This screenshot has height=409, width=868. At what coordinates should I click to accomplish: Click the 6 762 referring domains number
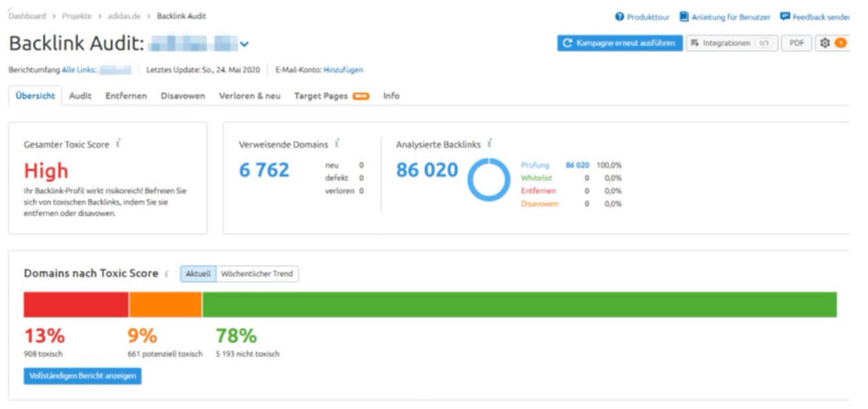[264, 170]
